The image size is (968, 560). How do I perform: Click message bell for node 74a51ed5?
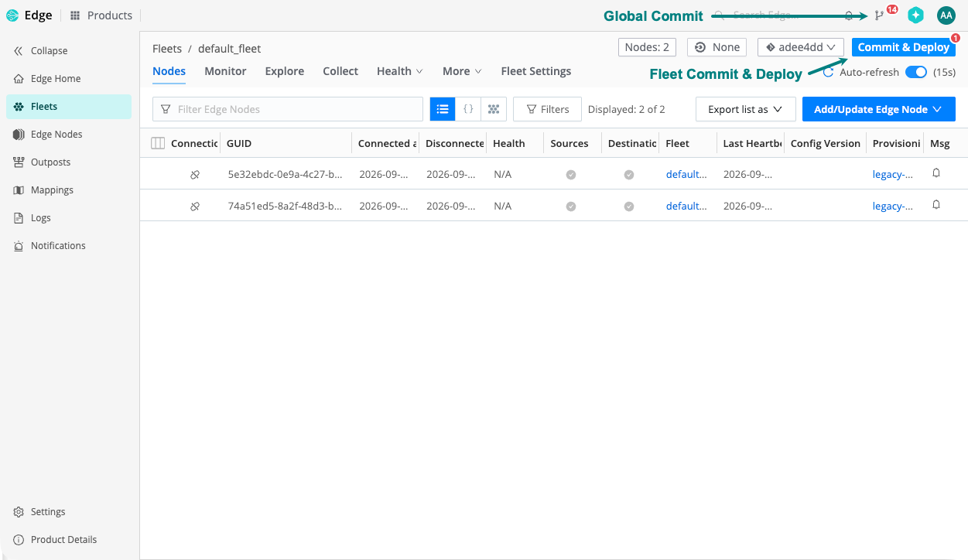point(936,205)
